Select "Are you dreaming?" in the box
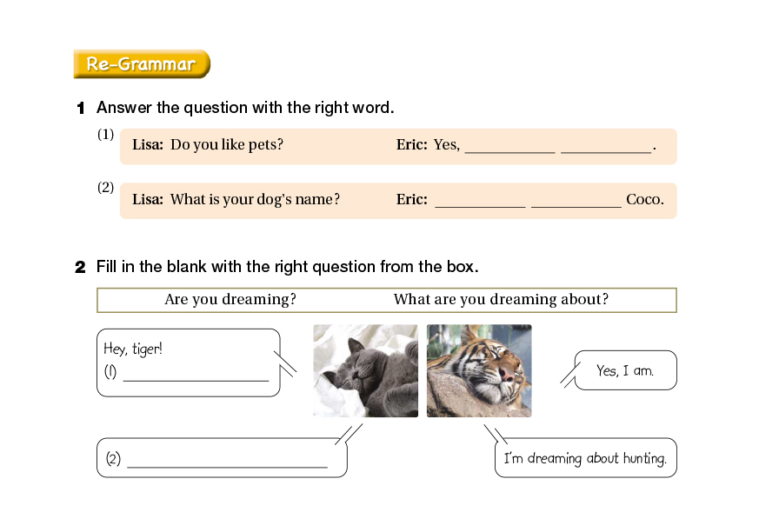 point(230,300)
